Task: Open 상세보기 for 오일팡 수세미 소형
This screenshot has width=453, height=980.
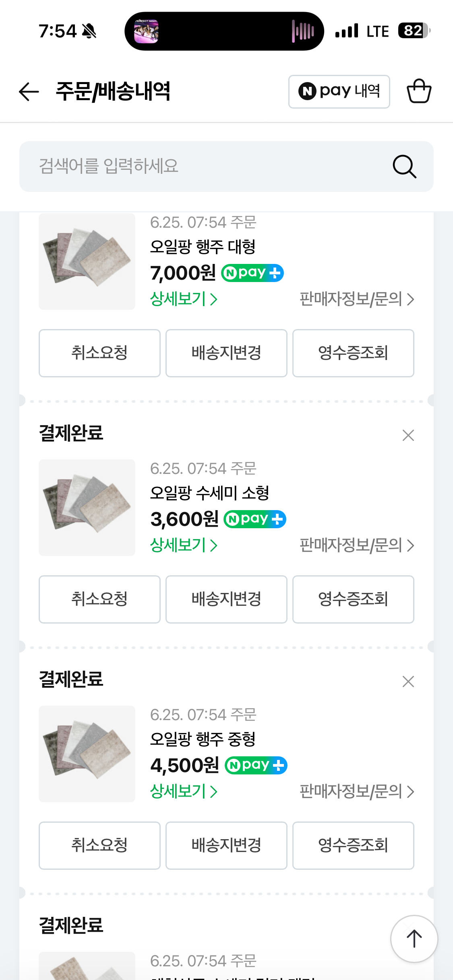Action: click(184, 545)
